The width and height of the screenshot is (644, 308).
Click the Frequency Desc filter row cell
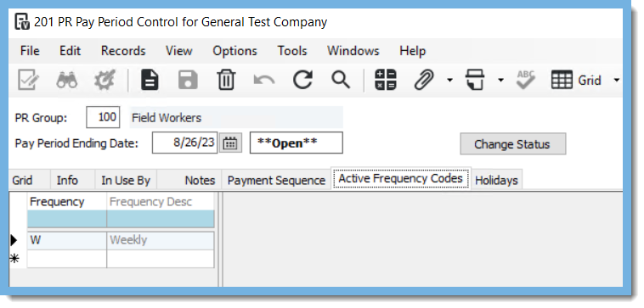(x=161, y=219)
